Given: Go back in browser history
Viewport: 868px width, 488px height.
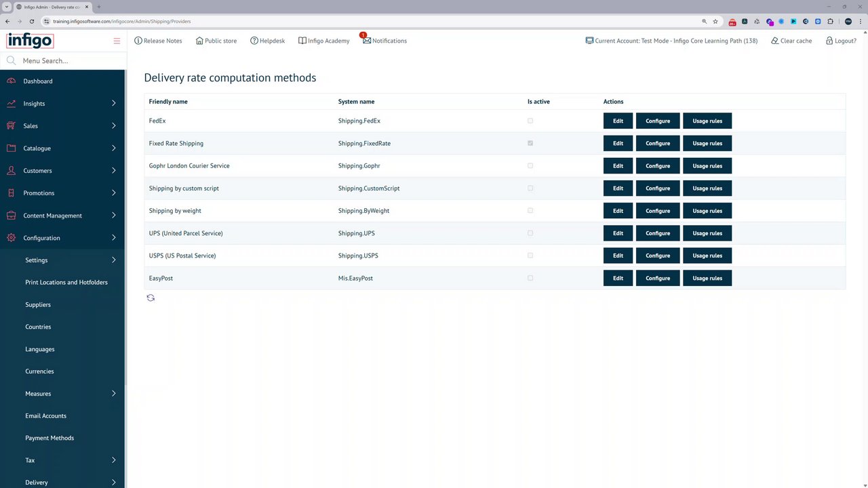Looking at the screenshot, I should tap(7, 21).
